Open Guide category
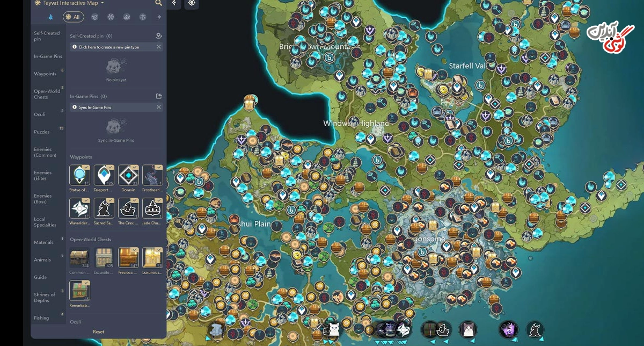The image size is (644, 346). pos(40,277)
